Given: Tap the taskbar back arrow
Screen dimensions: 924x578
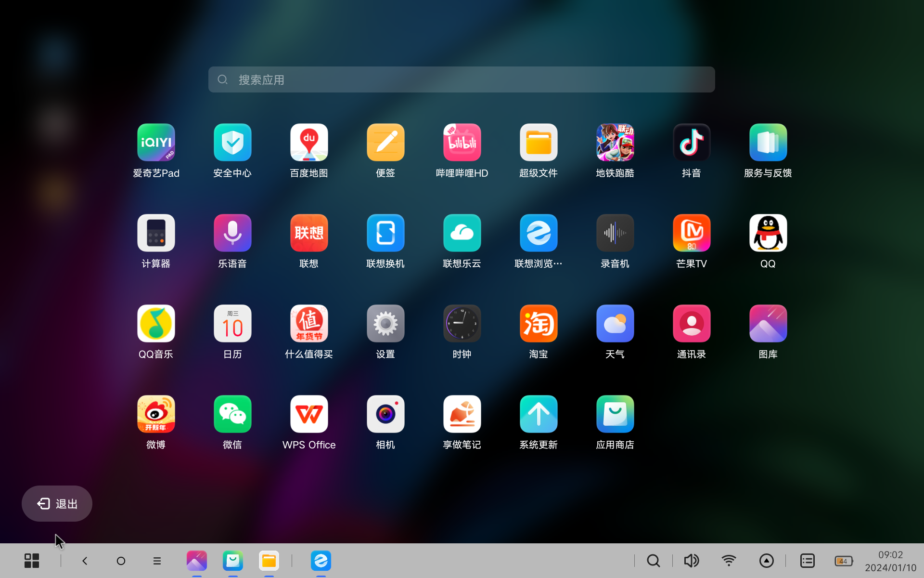Looking at the screenshot, I should pyautogui.click(x=85, y=561).
